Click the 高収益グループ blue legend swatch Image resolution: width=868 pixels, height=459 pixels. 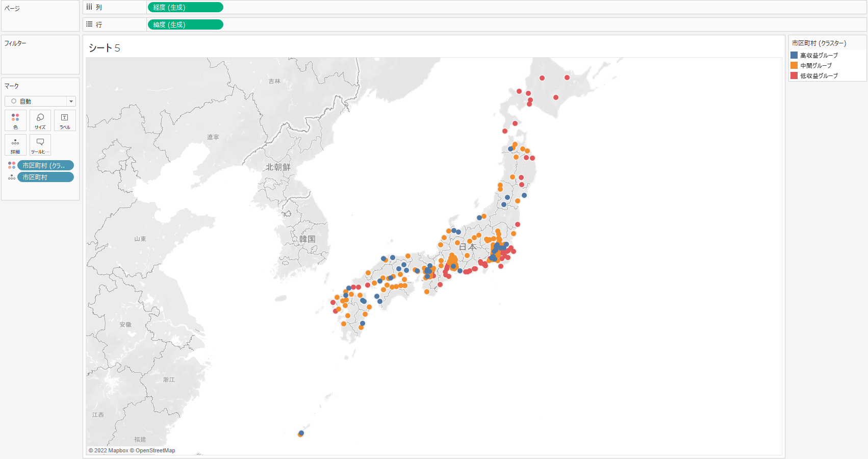pyautogui.click(x=794, y=55)
